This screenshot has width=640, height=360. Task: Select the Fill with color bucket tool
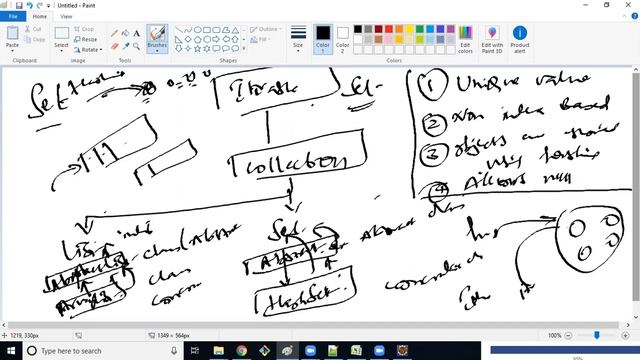click(x=126, y=33)
